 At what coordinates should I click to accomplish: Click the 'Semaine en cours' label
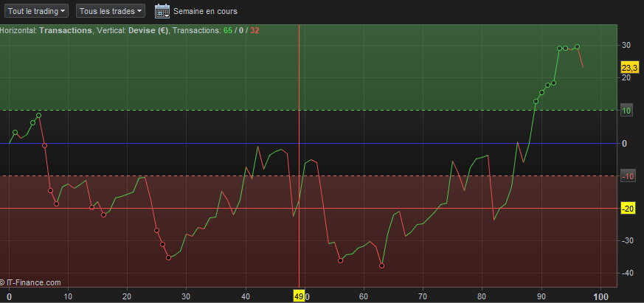[x=205, y=11]
